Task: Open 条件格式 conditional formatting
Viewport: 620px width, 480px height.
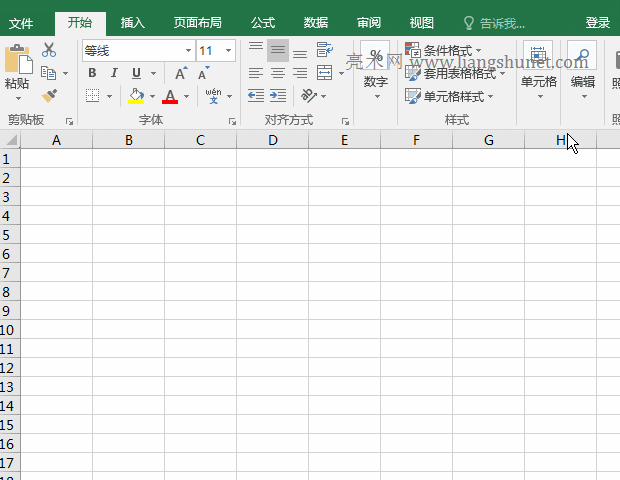Action: pos(444,50)
